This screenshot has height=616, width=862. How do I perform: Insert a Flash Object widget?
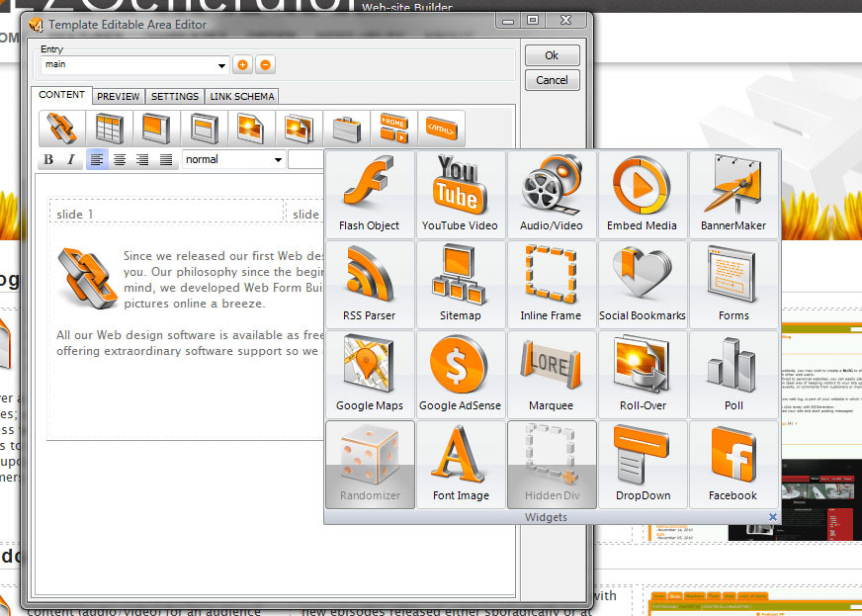(x=370, y=195)
